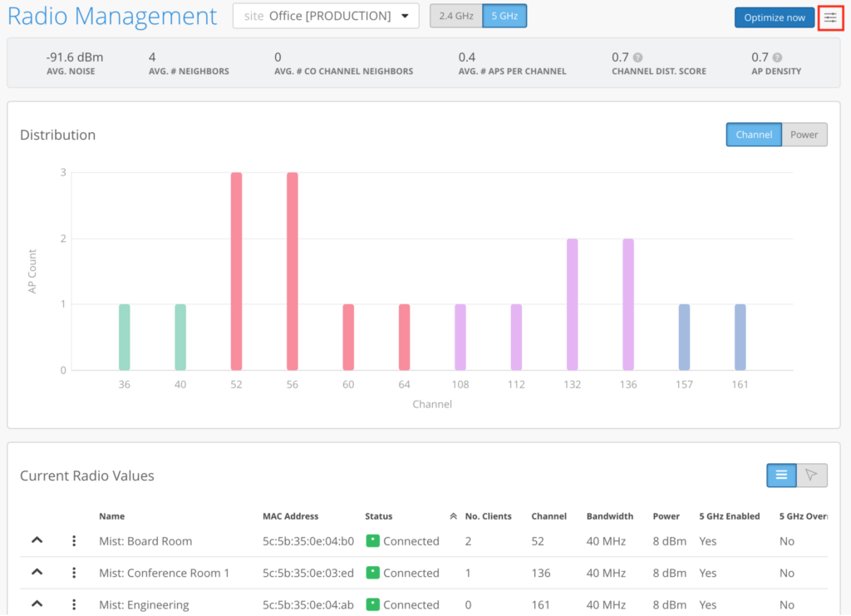
Task: Collapse the Mist: Board Room row chevron
Action: [37, 540]
